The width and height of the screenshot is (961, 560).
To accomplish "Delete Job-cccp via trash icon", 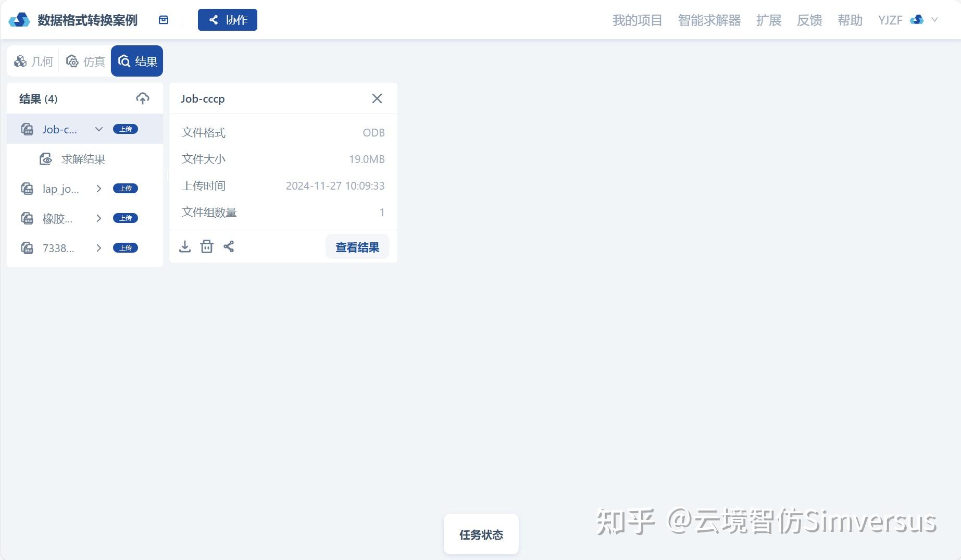I will click(x=207, y=246).
